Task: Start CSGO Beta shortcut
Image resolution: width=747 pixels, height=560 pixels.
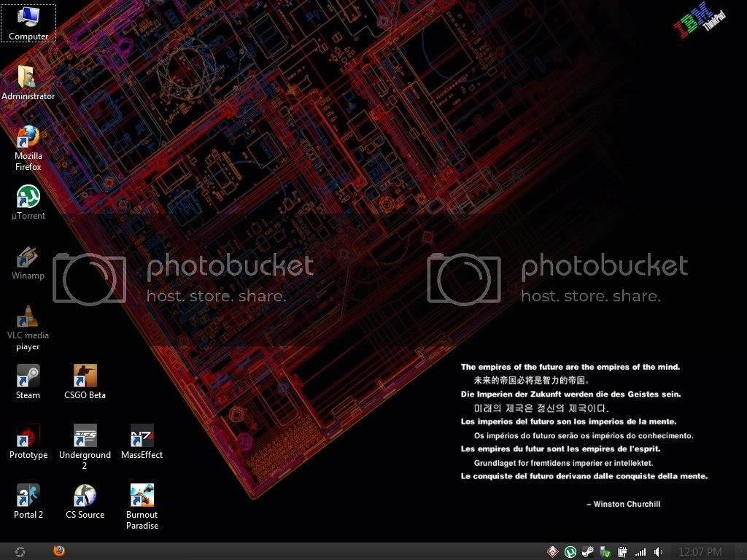Action: [x=85, y=377]
